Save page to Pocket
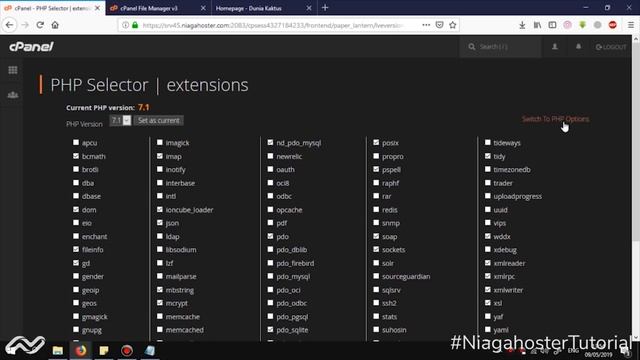 pos(440,25)
